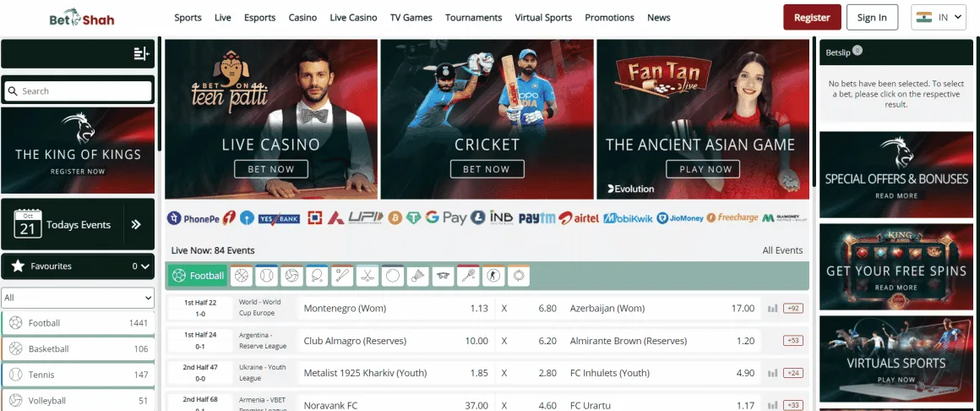The height and width of the screenshot is (411, 980).
Task: Open statistics icon for Montenegro (Wom) match
Action: (772, 309)
